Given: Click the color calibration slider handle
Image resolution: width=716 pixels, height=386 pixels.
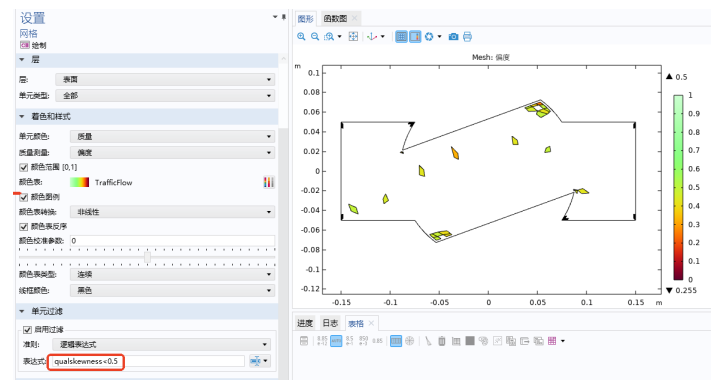Looking at the screenshot, I should coord(147,257).
